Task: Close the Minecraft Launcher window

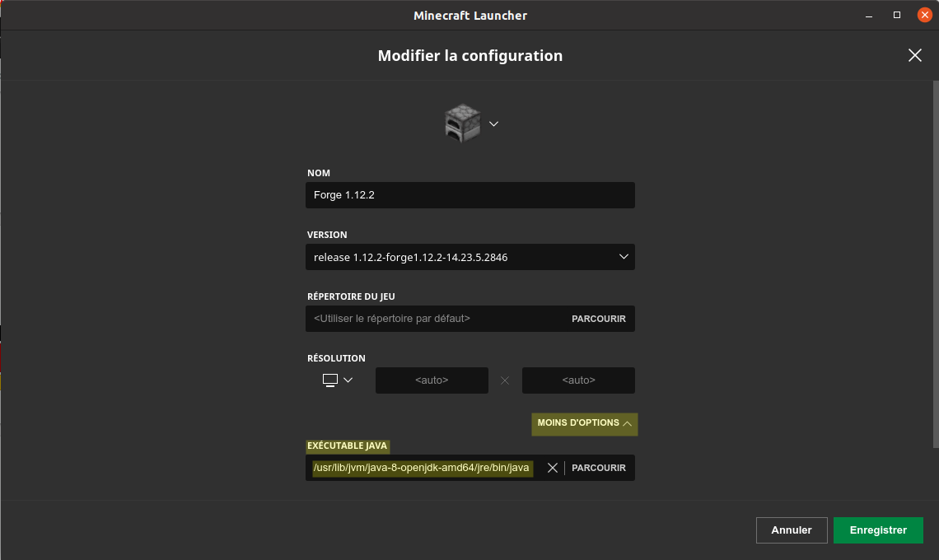Action: click(x=925, y=15)
